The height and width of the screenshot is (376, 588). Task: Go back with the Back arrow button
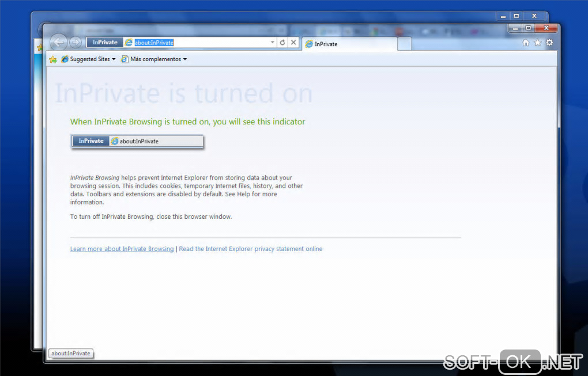point(58,42)
